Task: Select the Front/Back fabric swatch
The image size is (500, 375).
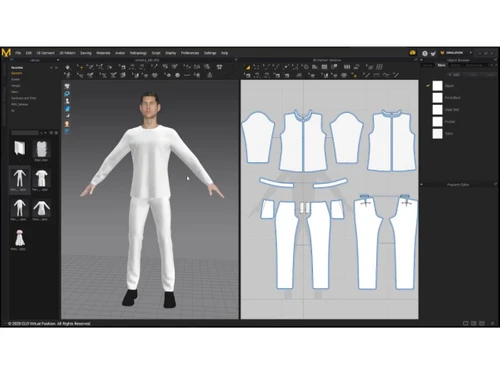Action: click(x=437, y=98)
